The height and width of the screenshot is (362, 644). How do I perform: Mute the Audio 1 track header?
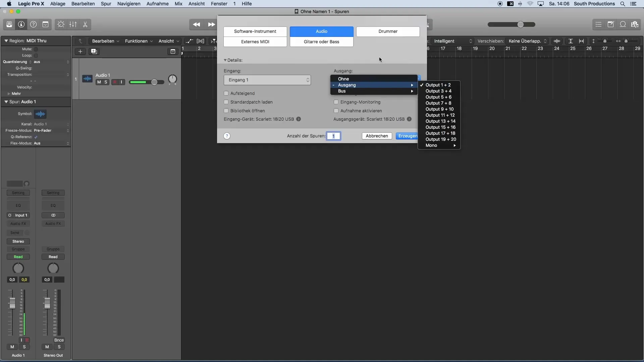99,82
